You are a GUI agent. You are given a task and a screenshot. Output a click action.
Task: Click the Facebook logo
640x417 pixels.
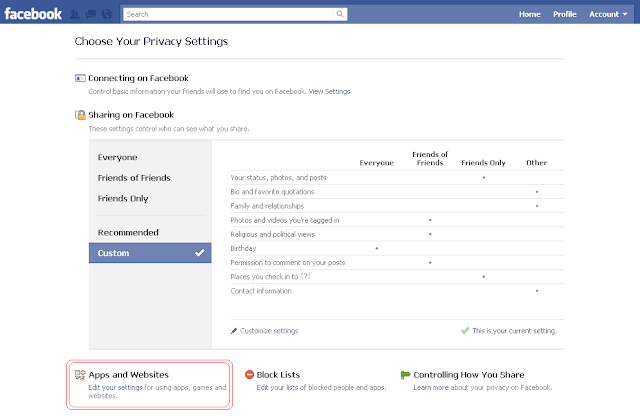tap(33, 14)
